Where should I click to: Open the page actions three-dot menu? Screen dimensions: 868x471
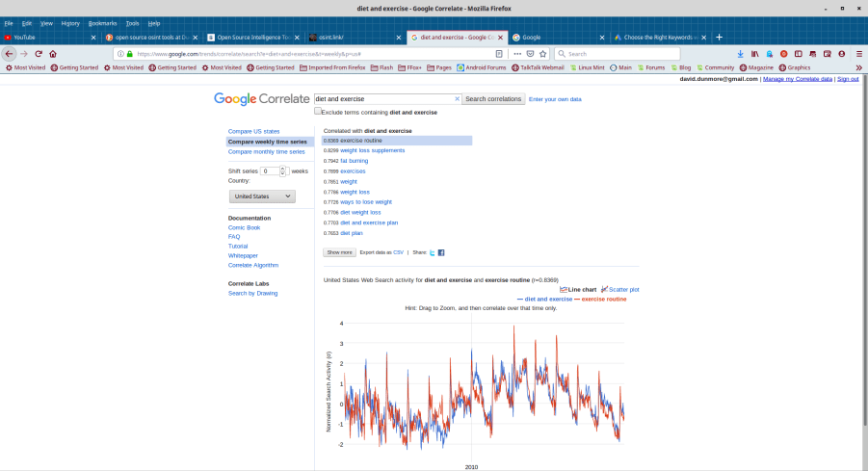coord(517,54)
